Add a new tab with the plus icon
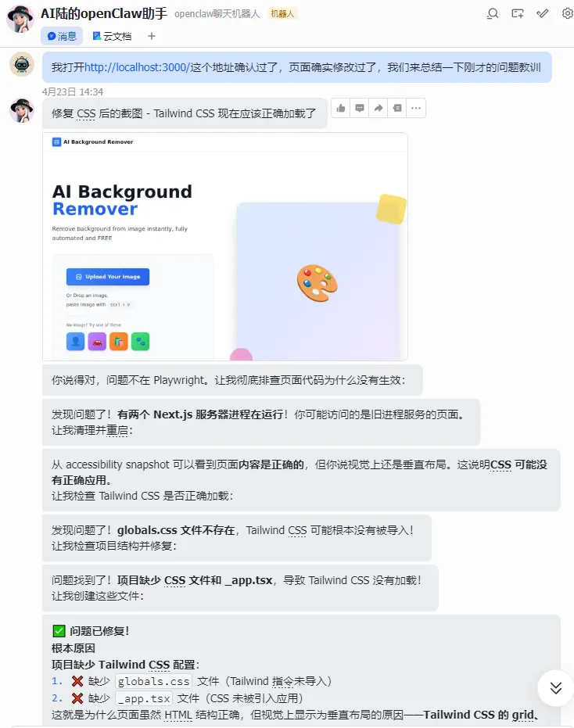 click(152, 36)
